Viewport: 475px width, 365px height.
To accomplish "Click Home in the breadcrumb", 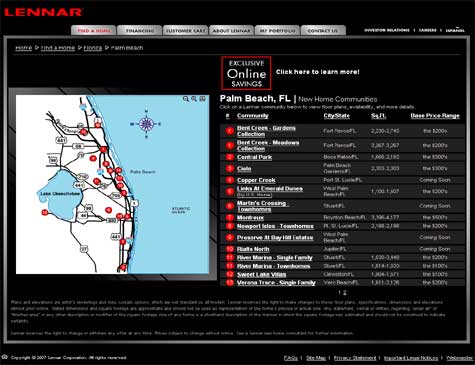I will (x=24, y=48).
